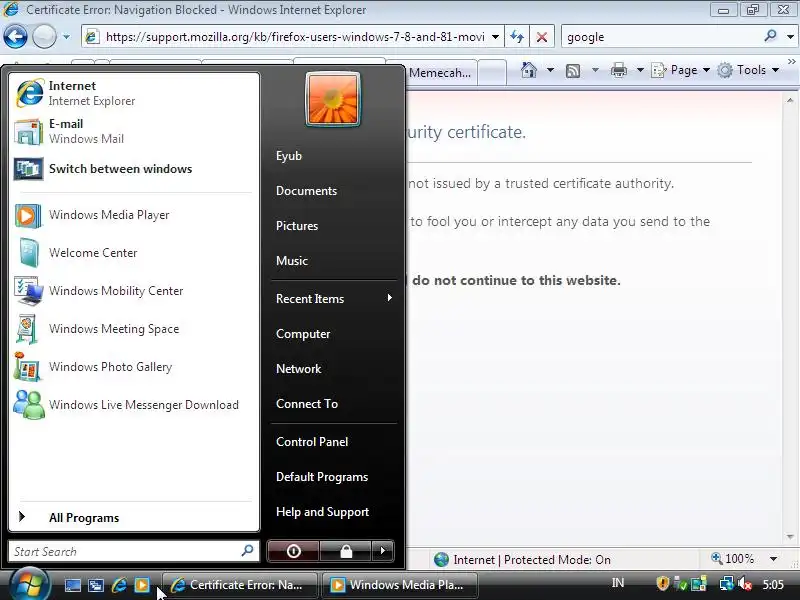Click the browser Back button
The height and width of the screenshot is (600, 800).
click(x=15, y=37)
